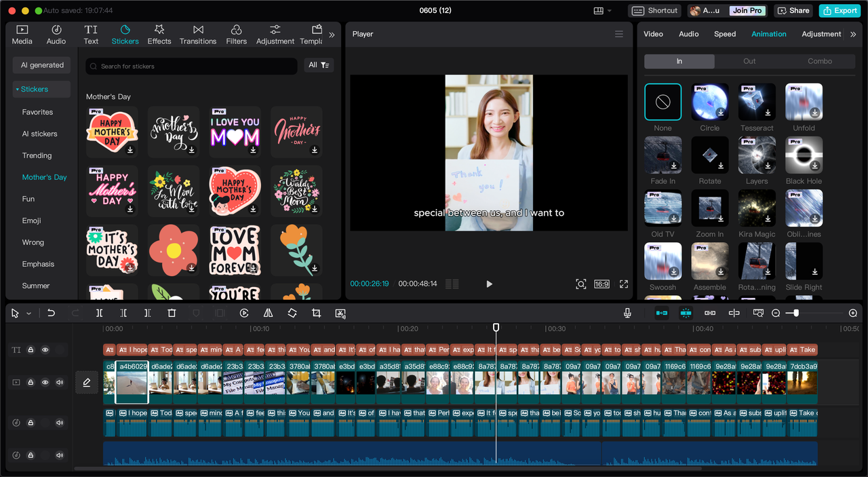The width and height of the screenshot is (868, 477).
Task: Switch to the Video properties tab
Action: coord(653,34)
